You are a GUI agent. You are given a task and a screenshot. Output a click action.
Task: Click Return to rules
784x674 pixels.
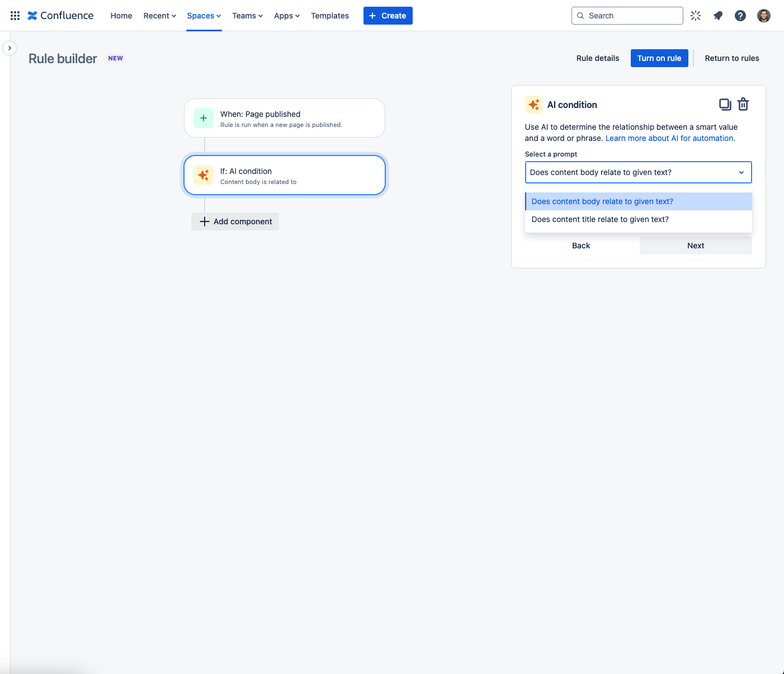732,58
